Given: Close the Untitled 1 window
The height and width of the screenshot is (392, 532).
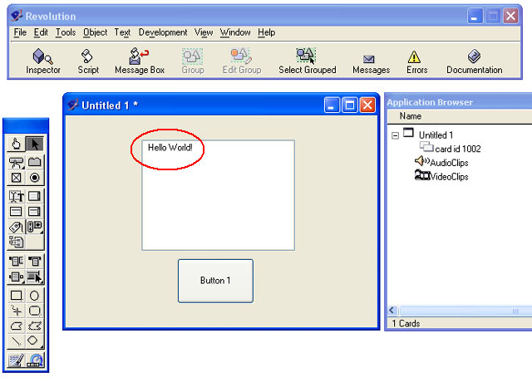Looking at the screenshot, I should (367, 105).
